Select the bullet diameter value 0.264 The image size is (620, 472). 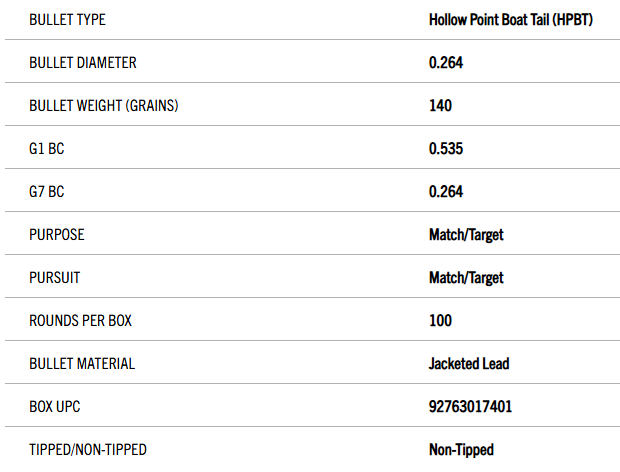pos(446,62)
